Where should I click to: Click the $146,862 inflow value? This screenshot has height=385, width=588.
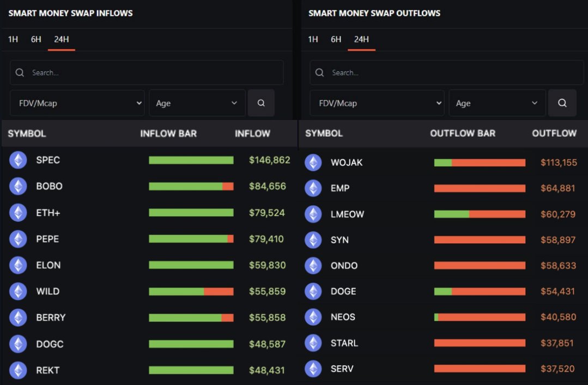[270, 160]
